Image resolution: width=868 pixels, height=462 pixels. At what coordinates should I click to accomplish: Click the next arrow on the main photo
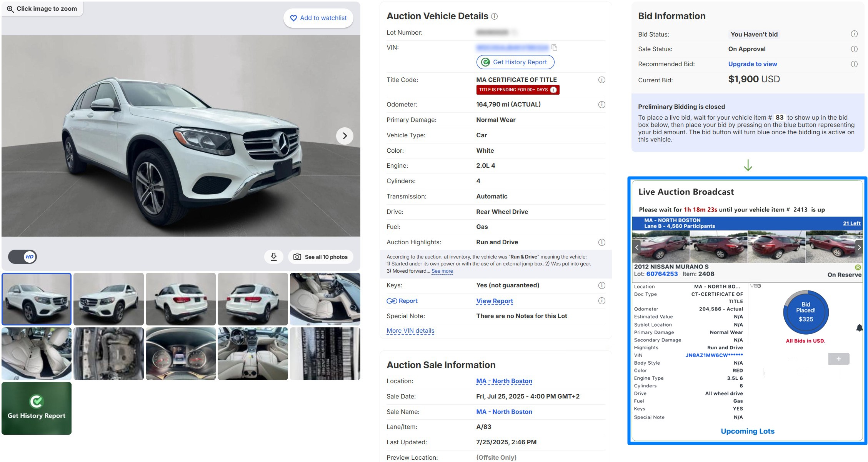(344, 136)
